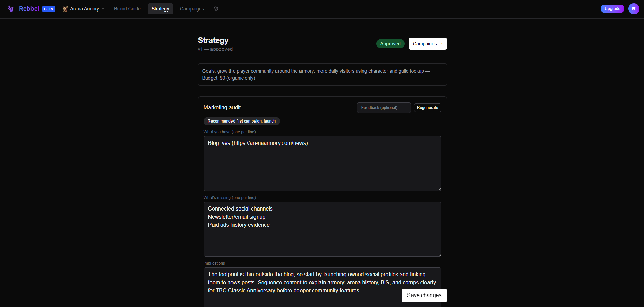Open the user avatar R menu
Screen dimensions: 644x307
pyautogui.click(x=634, y=9)
